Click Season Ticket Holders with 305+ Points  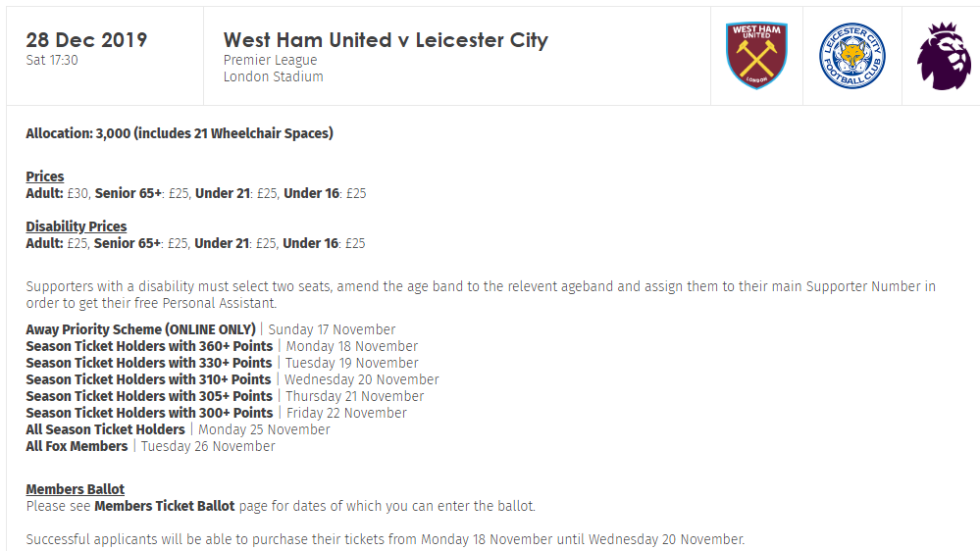pyautogui.click(x=149, y=396)
